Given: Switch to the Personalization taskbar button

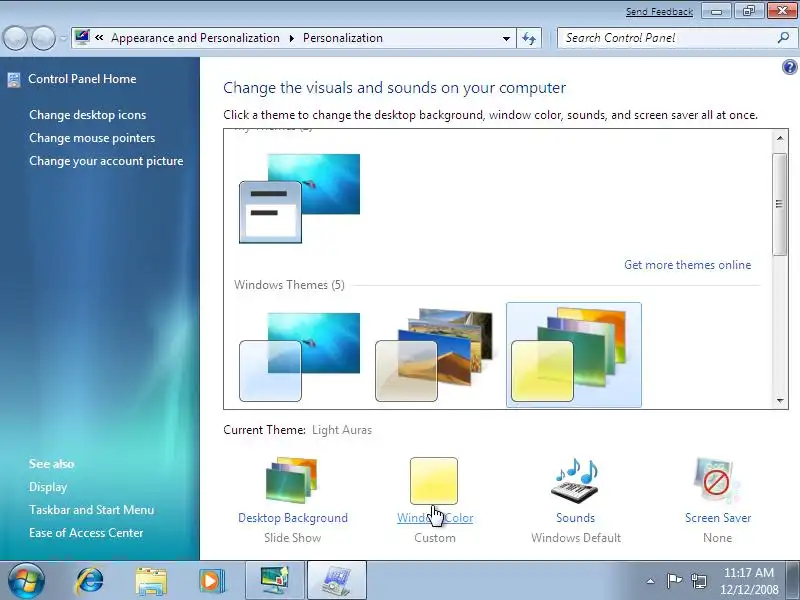Looking at the screenshot, I should (x=275, y=581).
